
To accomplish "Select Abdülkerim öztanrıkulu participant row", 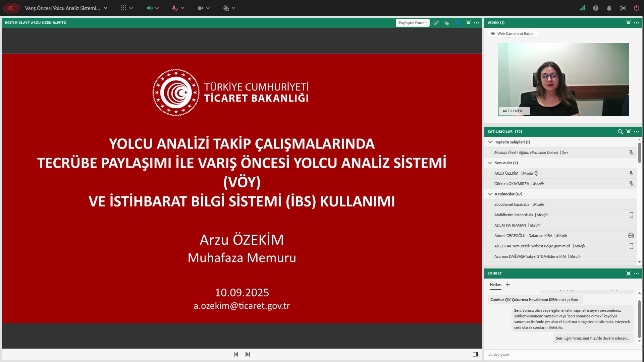I will pyautogui.click(x=560, y=215).
